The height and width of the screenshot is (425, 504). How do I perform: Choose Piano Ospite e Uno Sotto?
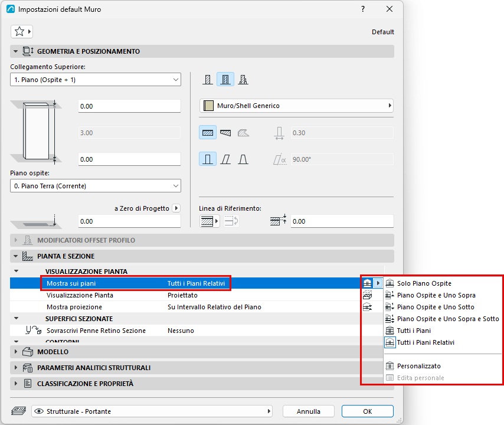point(443,307)
